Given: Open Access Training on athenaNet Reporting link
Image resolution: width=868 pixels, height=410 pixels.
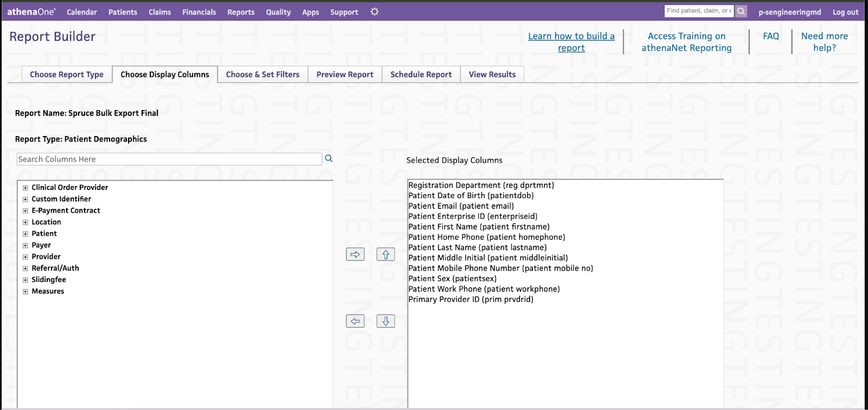Looking at the screenshot, I should 686,42.
